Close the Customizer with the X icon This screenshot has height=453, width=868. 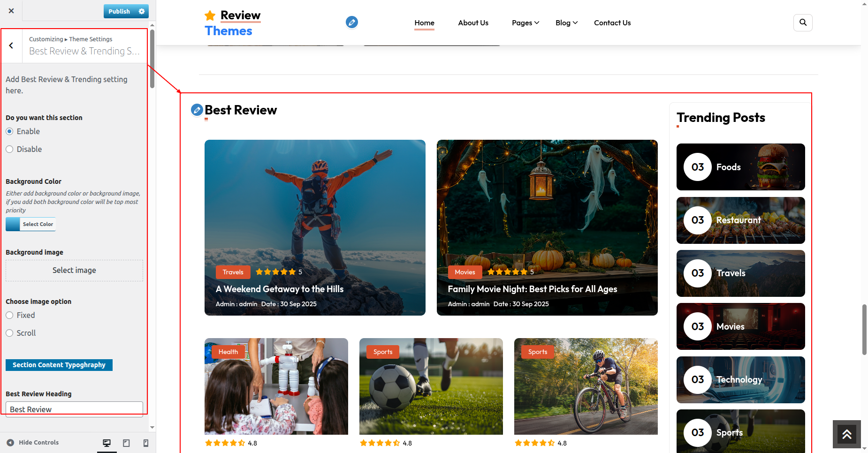click(x=11, y=11)
